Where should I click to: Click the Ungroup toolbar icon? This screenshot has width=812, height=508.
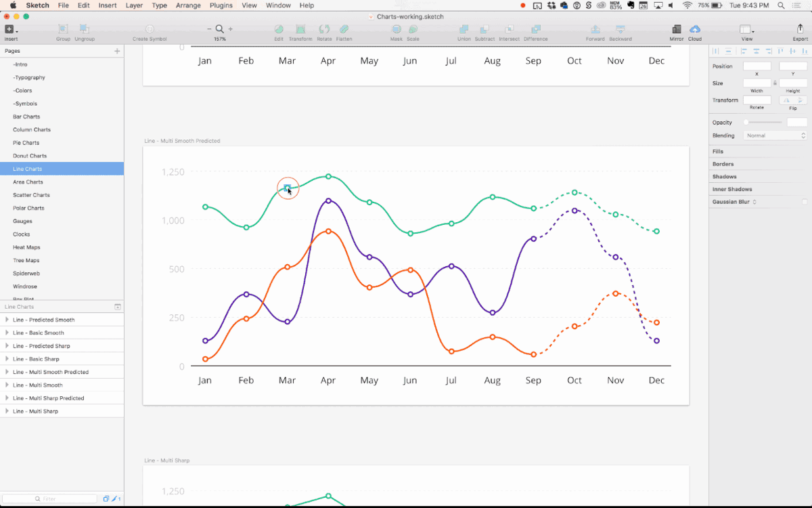84,29
